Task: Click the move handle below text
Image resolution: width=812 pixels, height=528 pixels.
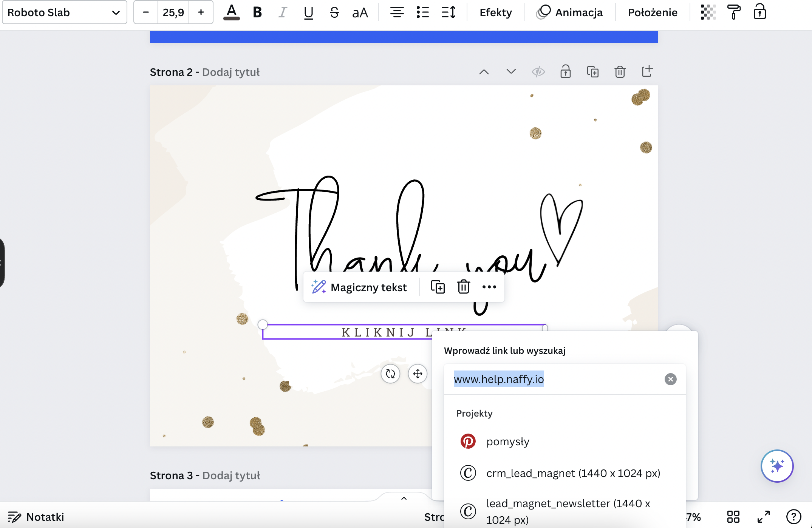Action: pos(418,374)
